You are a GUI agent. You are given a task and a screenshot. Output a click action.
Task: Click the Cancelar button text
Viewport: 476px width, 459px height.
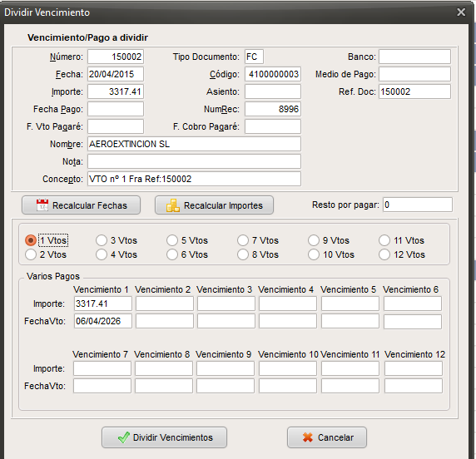click(x=335, y=437)
